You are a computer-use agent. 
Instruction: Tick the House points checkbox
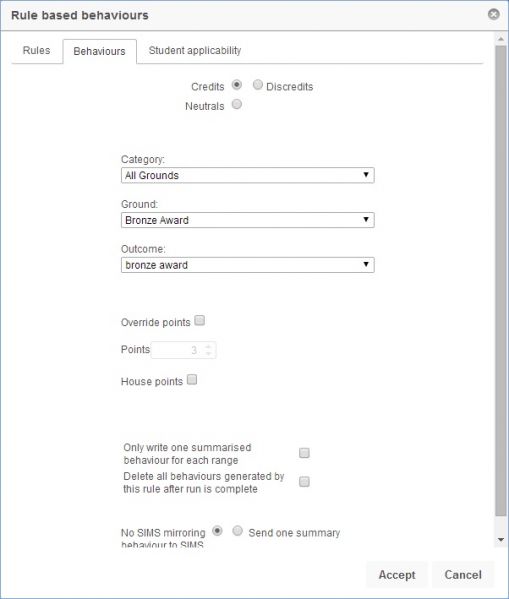coord(192,379)
